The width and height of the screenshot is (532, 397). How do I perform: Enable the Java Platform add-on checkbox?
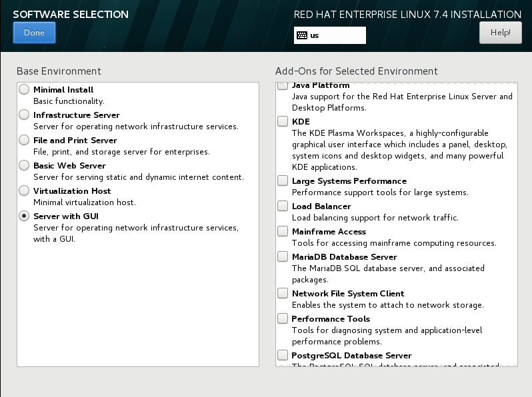[283, 86]
